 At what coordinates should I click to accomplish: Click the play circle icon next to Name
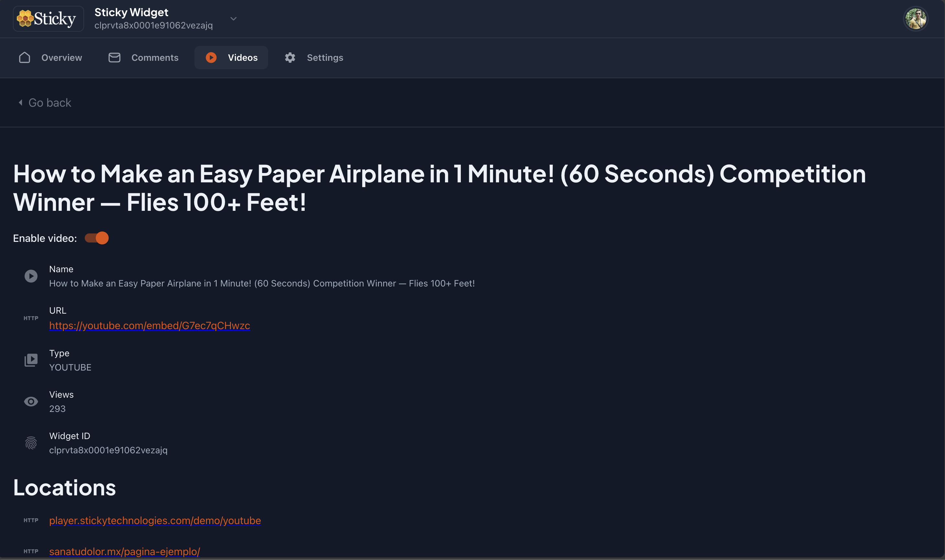pos(31,276)
